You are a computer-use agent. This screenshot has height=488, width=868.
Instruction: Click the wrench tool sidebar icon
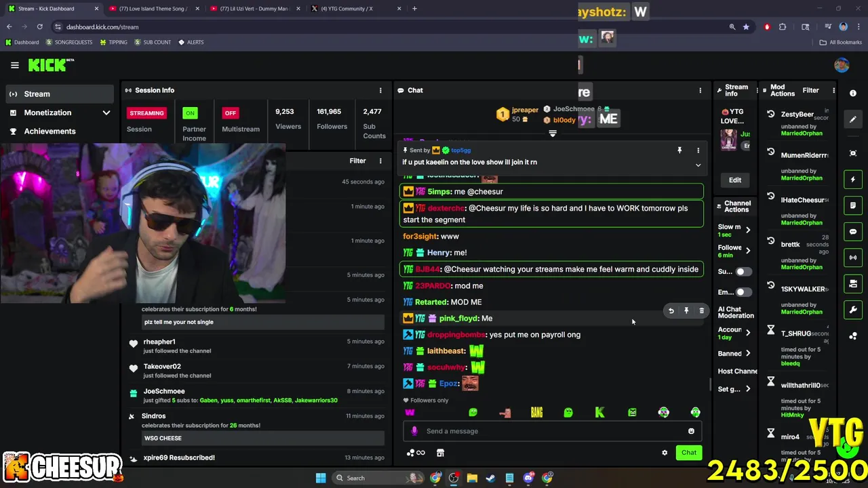click(x=853, y=310)
